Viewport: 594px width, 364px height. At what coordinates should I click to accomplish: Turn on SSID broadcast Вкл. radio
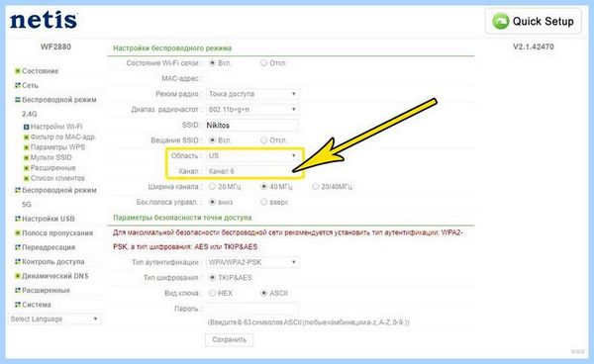pos(213,140)
